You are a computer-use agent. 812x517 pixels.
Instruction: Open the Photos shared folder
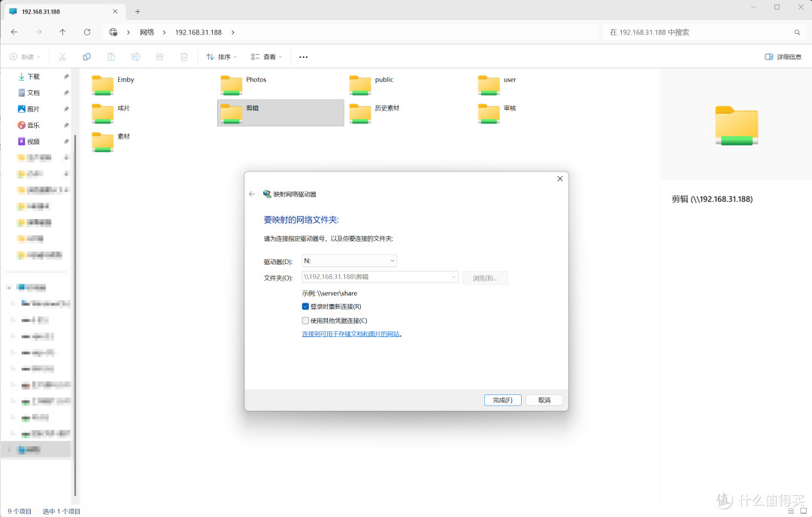pos(244,85)
